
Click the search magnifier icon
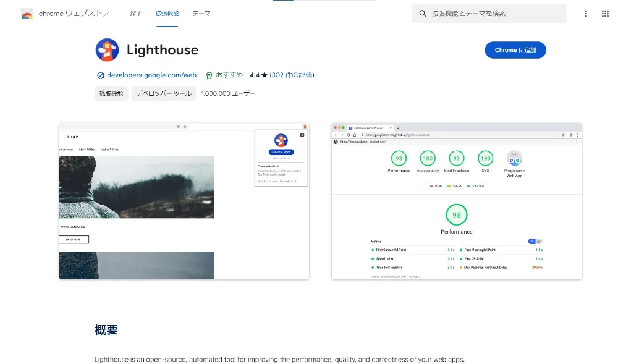[423, 14]
